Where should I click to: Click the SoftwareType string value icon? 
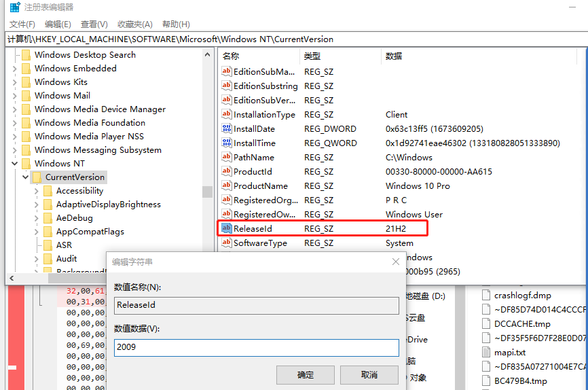tap(227, 242)
